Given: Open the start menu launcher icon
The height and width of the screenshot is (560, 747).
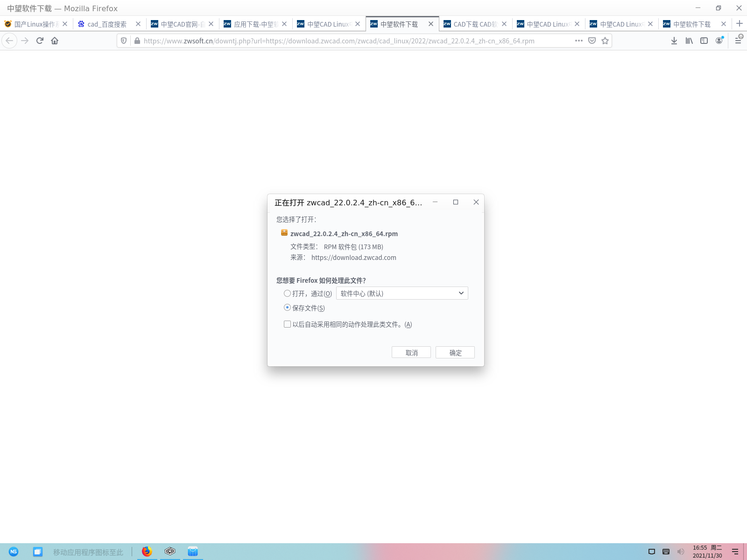Looking at the screenshot, I should tap(14, 552).
